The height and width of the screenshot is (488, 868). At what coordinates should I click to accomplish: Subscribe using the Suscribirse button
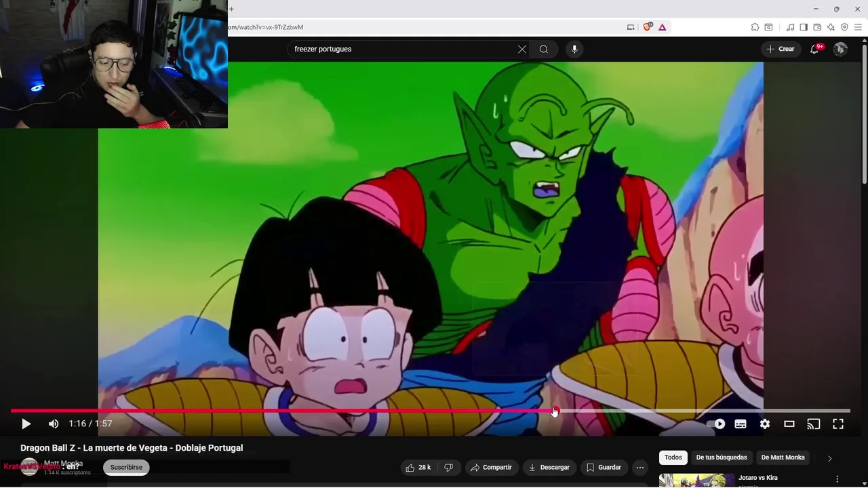point(126,468)
